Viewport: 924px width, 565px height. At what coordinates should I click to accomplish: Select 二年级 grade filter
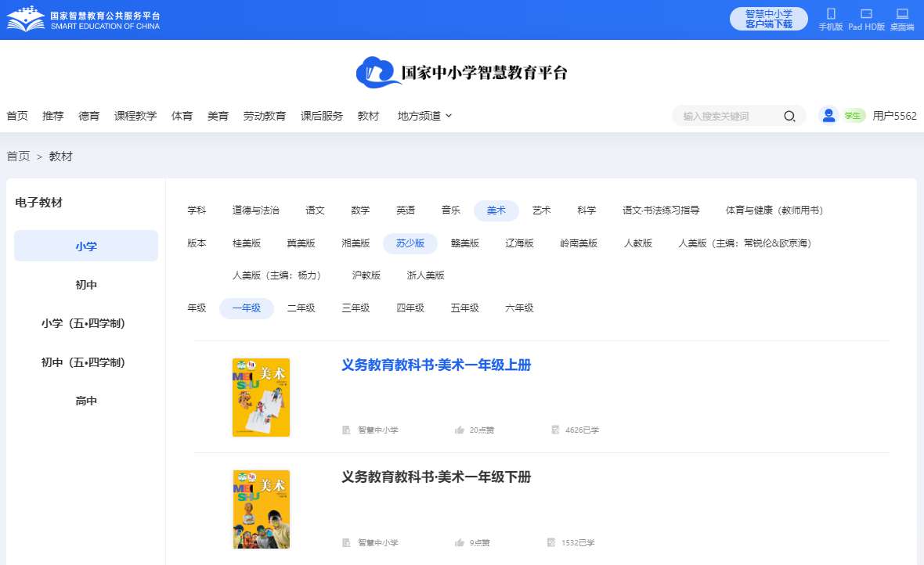coord(301,308)
